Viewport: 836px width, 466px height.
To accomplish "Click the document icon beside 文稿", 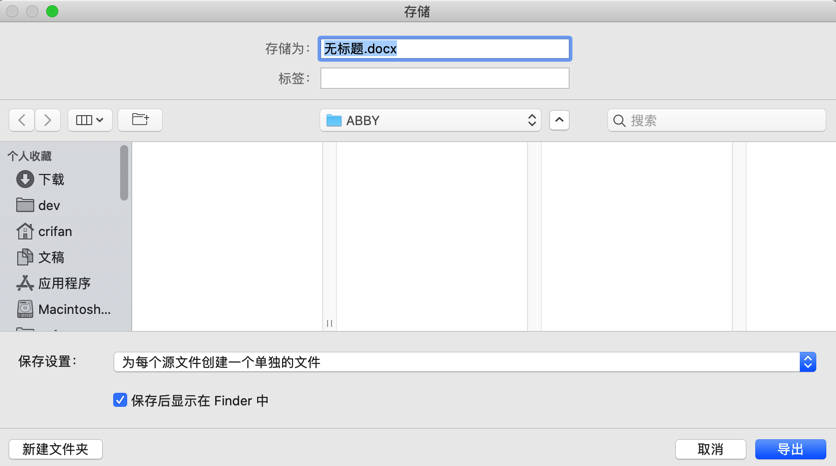I will [x=25, y=257].
